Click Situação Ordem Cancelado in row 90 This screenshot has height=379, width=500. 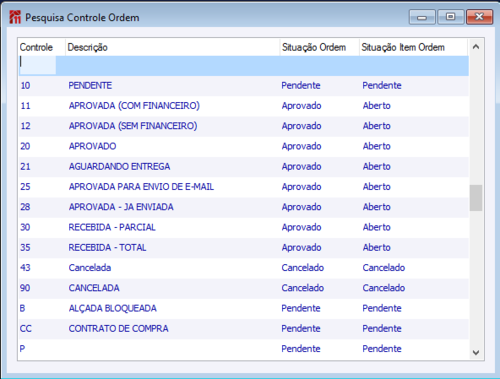click(x=303, y=288)
